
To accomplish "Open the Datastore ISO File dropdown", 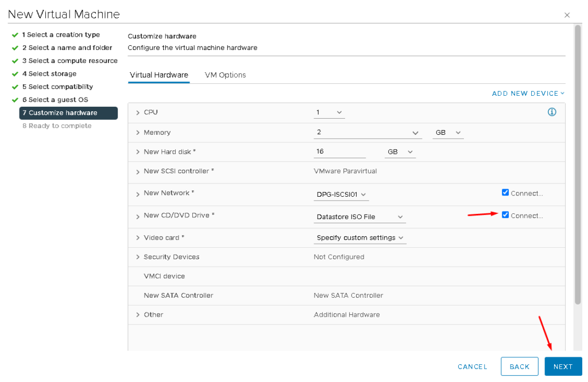I will coord(360,217).
